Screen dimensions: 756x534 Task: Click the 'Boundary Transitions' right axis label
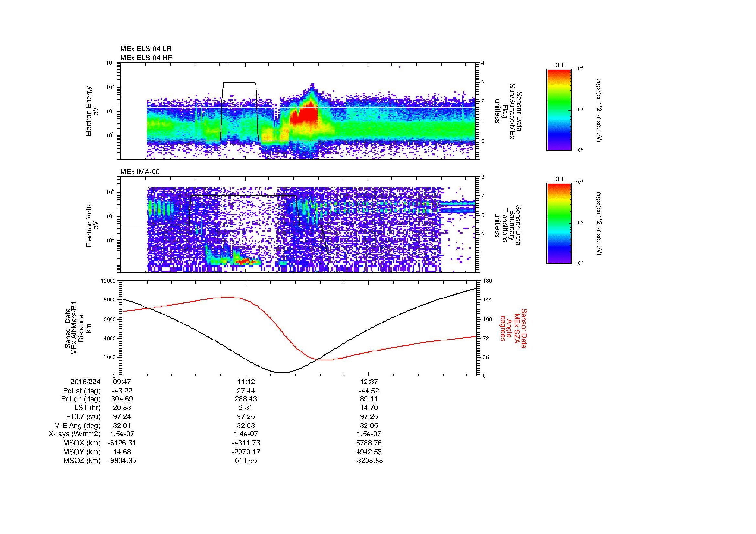coord(508,225)
